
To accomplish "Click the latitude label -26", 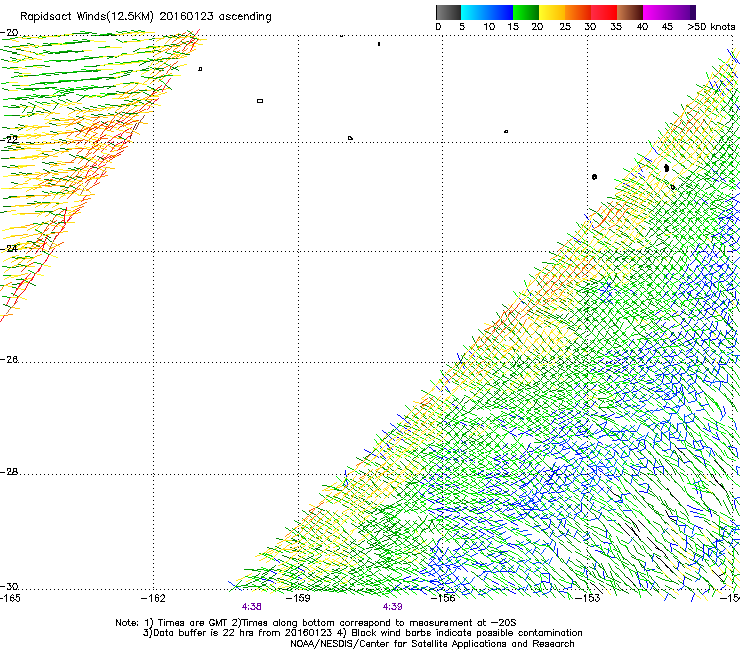I will [x=9, y=360].
